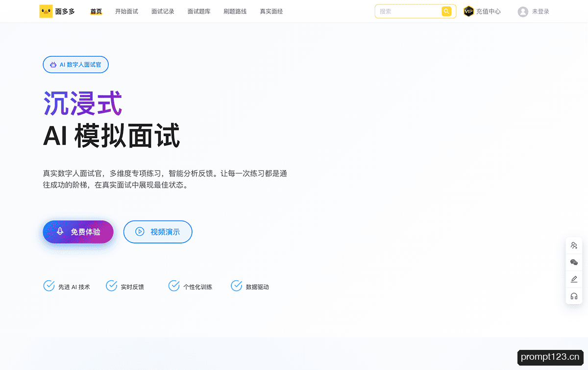
Task: Open 真实面经 from the top navigation
Action: tap(271, 11)
